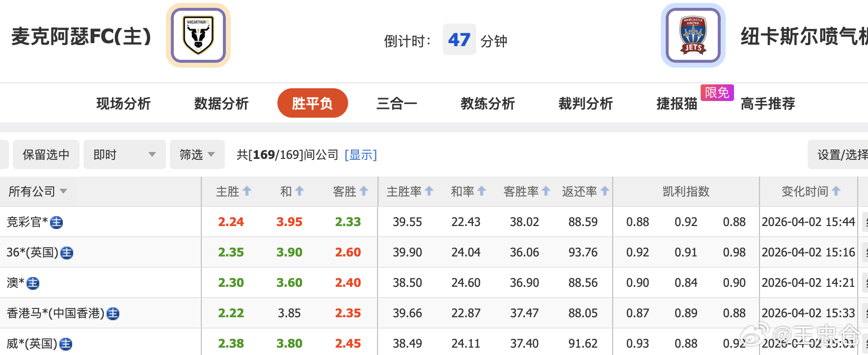Sort by 和率 arrow icon

pyautogui.click(x=482, y=191)
